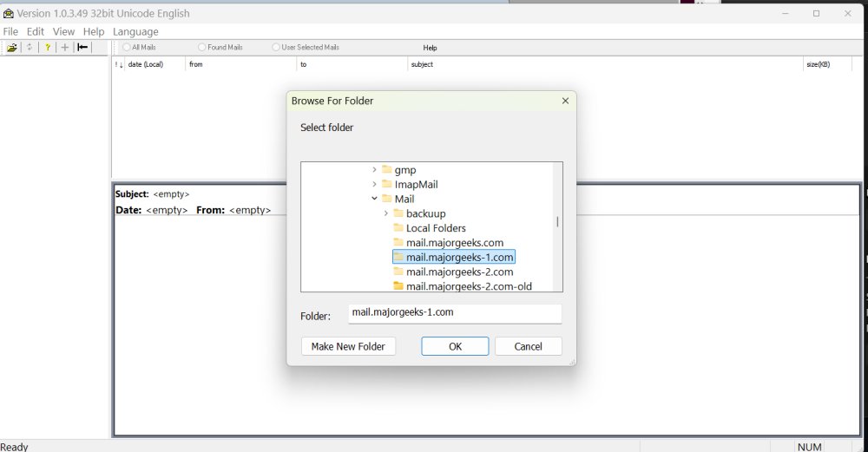
Task: Click the NUM status bar indicator
Action: click(x=809, y=447)
